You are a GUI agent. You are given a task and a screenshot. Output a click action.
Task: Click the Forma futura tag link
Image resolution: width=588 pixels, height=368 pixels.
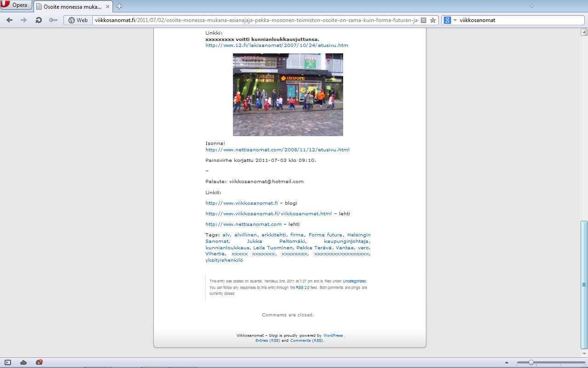click(x=325, y=235)
